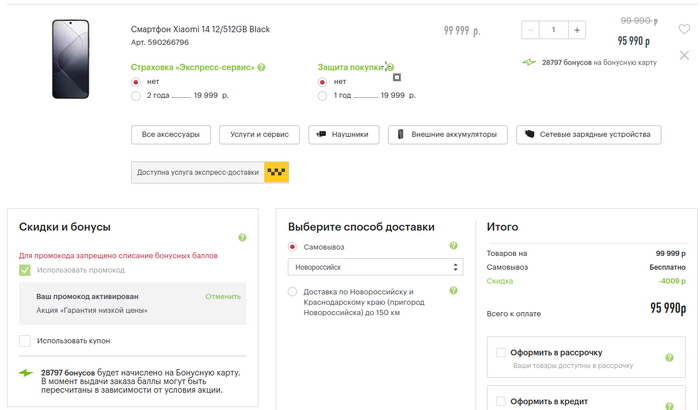Open help icon for «Оформить в рассрочку»

670,358
